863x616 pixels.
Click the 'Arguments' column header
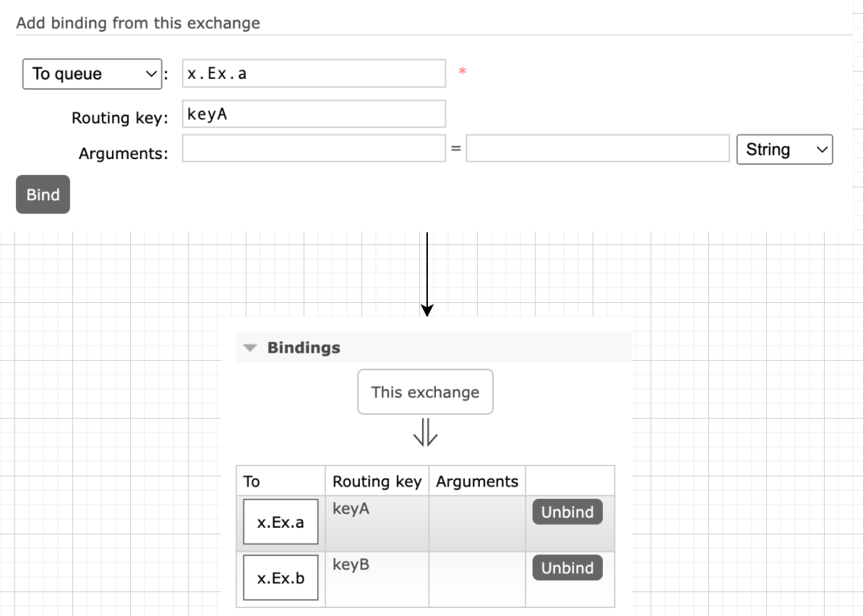pyautogui.click(x=477, y=481)
